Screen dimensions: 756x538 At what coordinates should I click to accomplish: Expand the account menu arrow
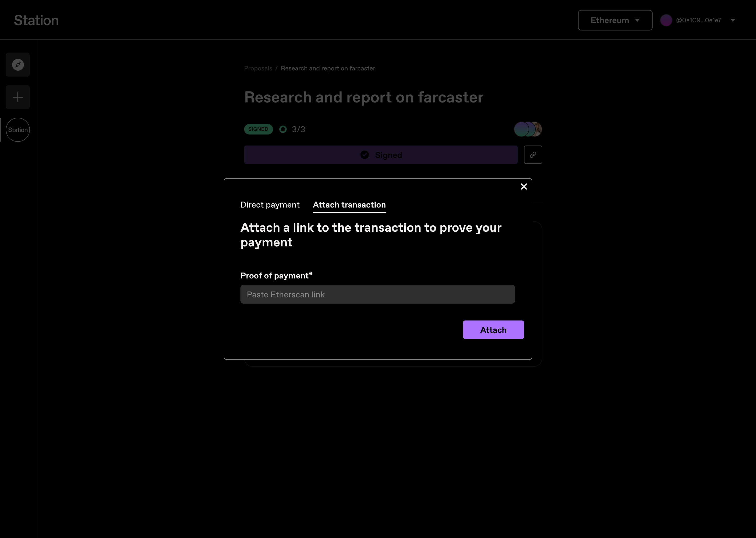(x=733, y=20)
